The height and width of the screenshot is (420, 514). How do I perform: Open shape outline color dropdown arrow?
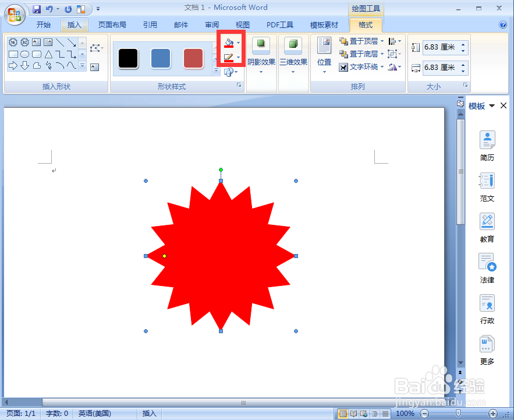(x=238, y=58)
